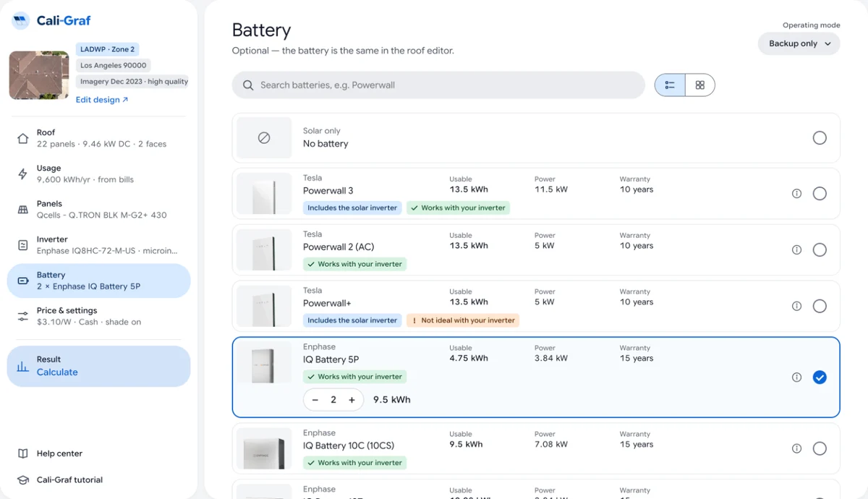Select the Powerwall+ radio button
The height and width of the screenshot is (499, 868).
tap(820, 306)
